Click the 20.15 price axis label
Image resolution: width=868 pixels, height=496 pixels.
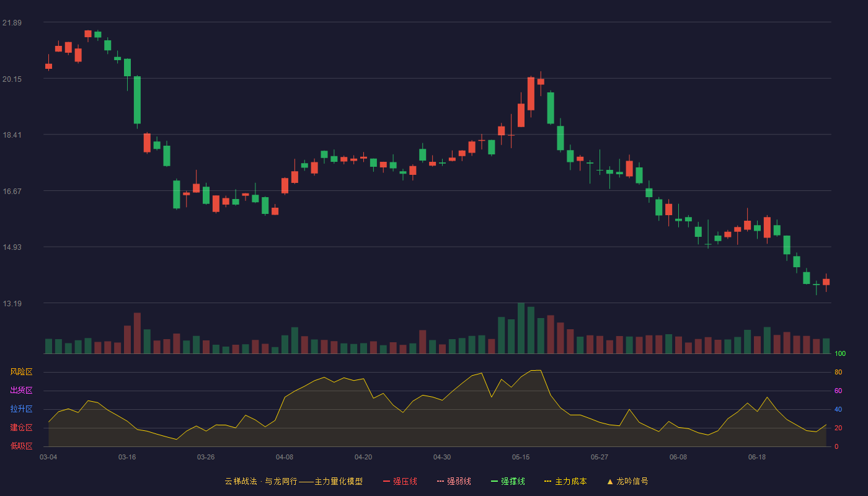[x=12, y=79]
